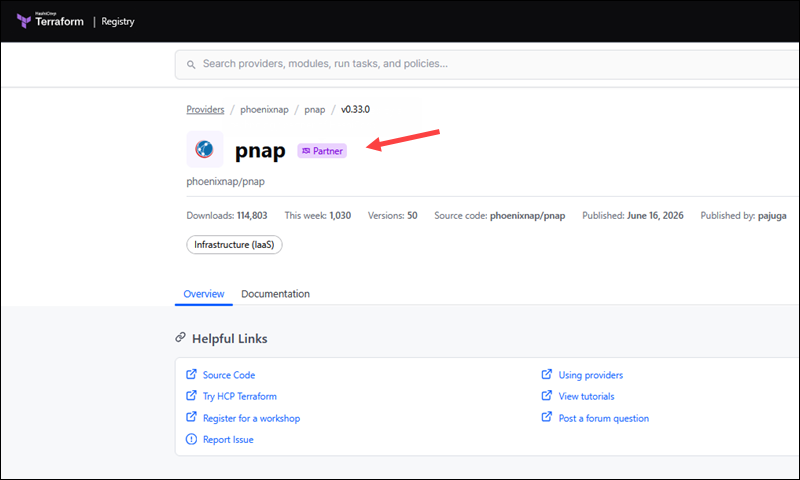Click the link icon beside Helpful Links

pos(180,338)
